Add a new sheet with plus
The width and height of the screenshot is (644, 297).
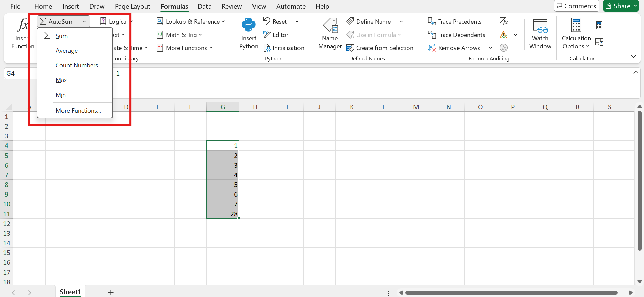point(111,292)
